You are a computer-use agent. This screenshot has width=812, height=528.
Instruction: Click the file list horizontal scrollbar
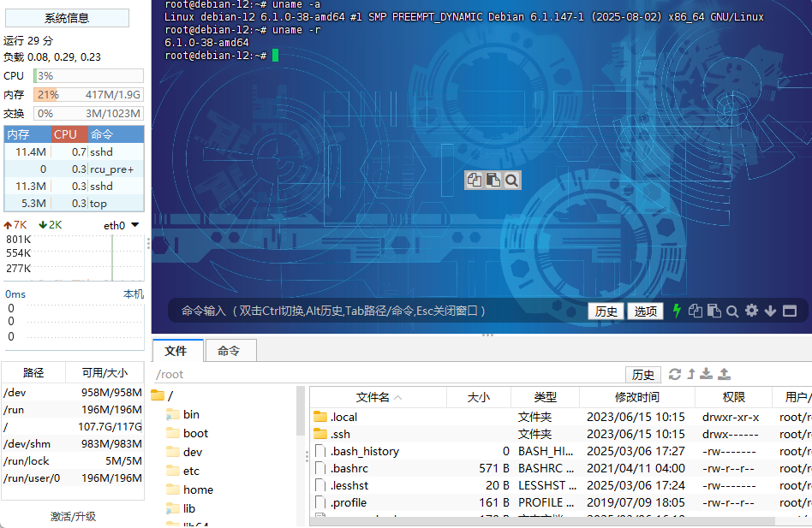point(542,521)
